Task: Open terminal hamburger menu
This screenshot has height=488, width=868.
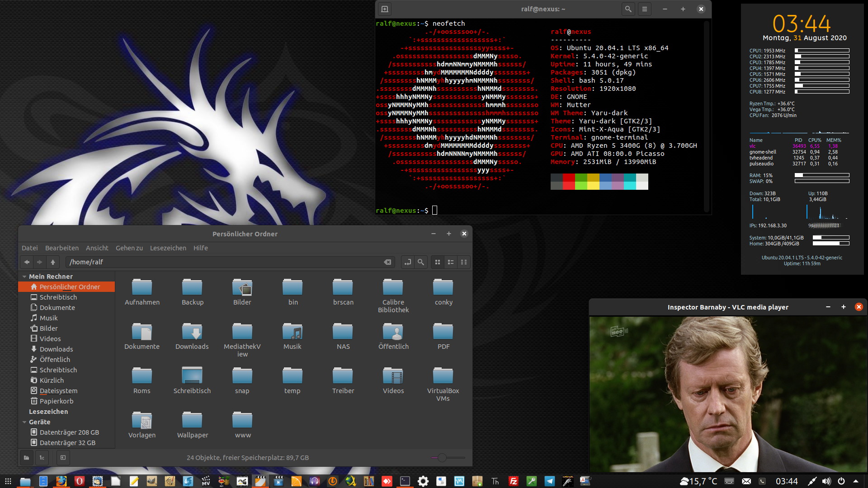Action: click(x=645, y=9)
